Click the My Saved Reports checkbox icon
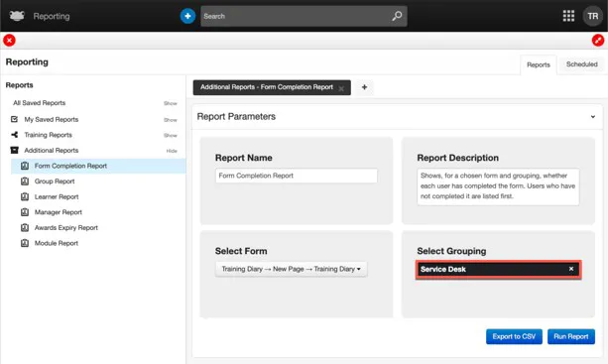The width and height of the screenshot is (608, 364). (14, 119)
